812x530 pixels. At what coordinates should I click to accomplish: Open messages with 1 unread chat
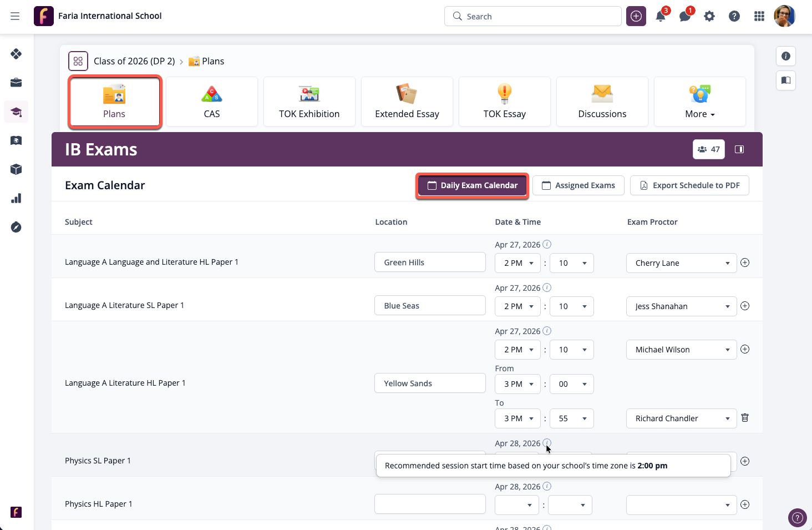point(684,16)
